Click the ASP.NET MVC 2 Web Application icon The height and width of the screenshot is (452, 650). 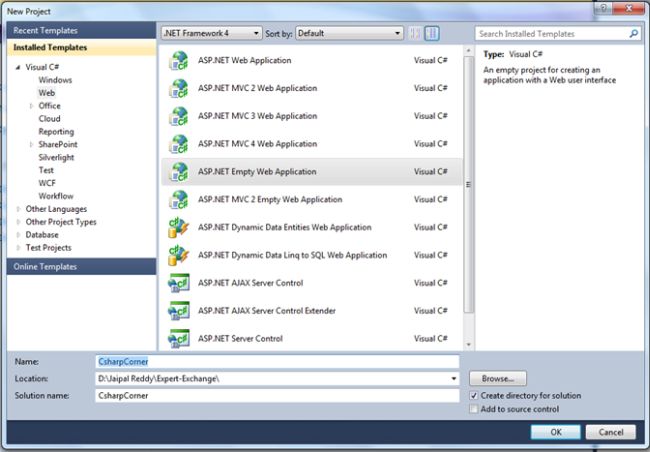click(x=179, y=88)
